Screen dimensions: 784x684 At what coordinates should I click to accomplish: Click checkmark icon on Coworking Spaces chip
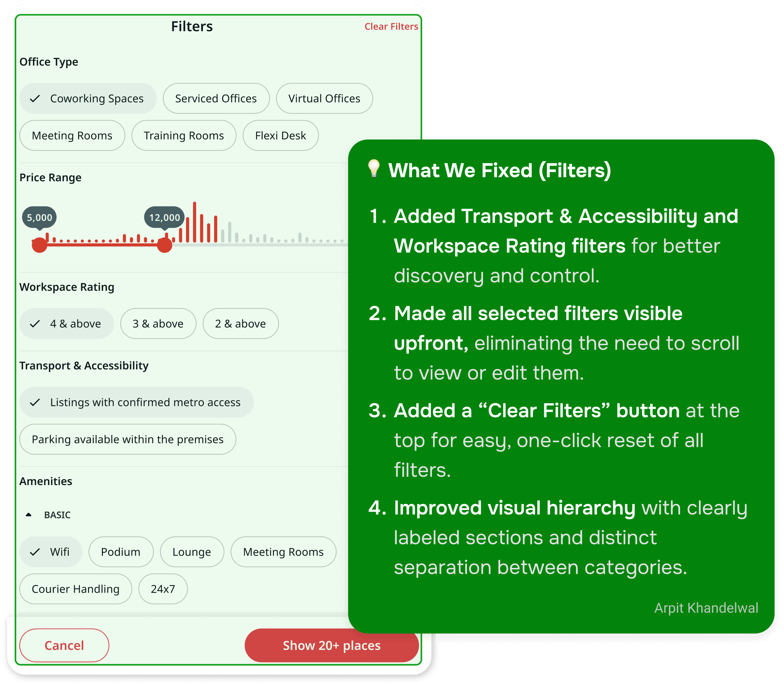click(x=35, y=99)
